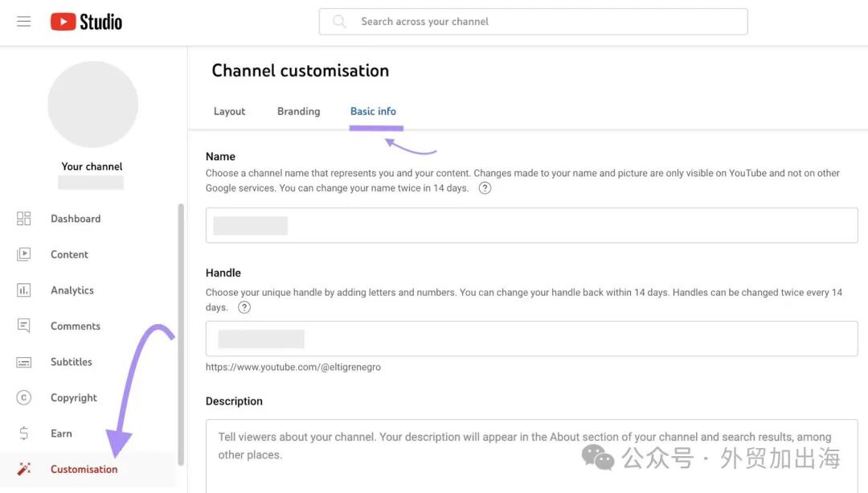Click the Copyright circle icon

[24, 398]
